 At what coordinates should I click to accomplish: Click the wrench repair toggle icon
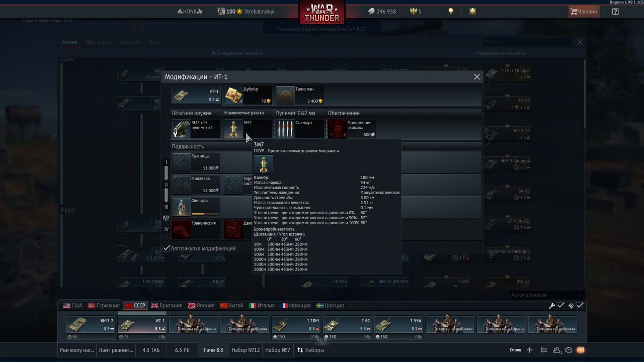(552, 306)
